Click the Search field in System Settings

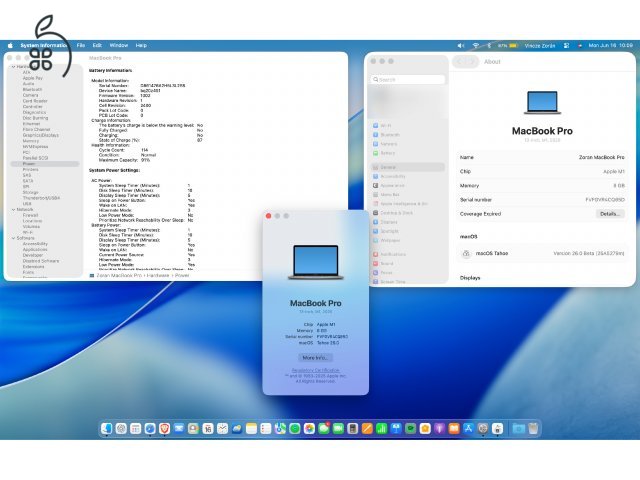click(x=408, y=80)
